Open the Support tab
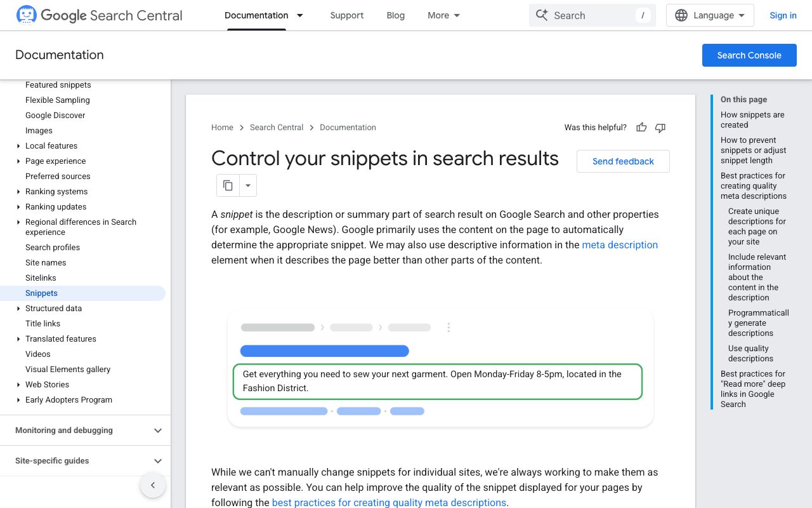Image resolution: width=812 pixels, height=508 pixels. click(347, 15)
